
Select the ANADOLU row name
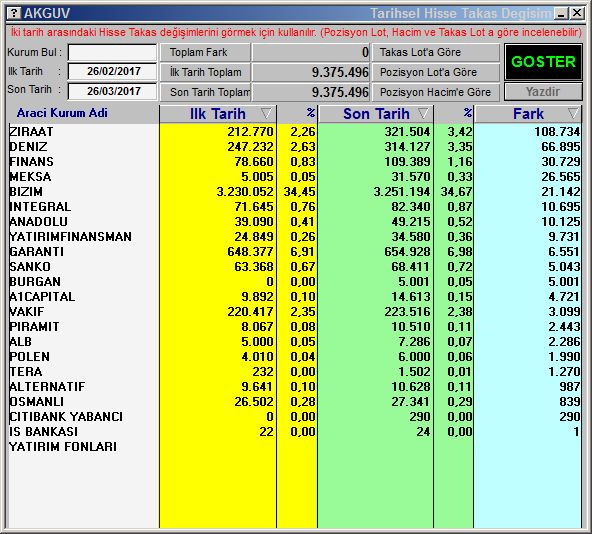(x=39, y=221)
